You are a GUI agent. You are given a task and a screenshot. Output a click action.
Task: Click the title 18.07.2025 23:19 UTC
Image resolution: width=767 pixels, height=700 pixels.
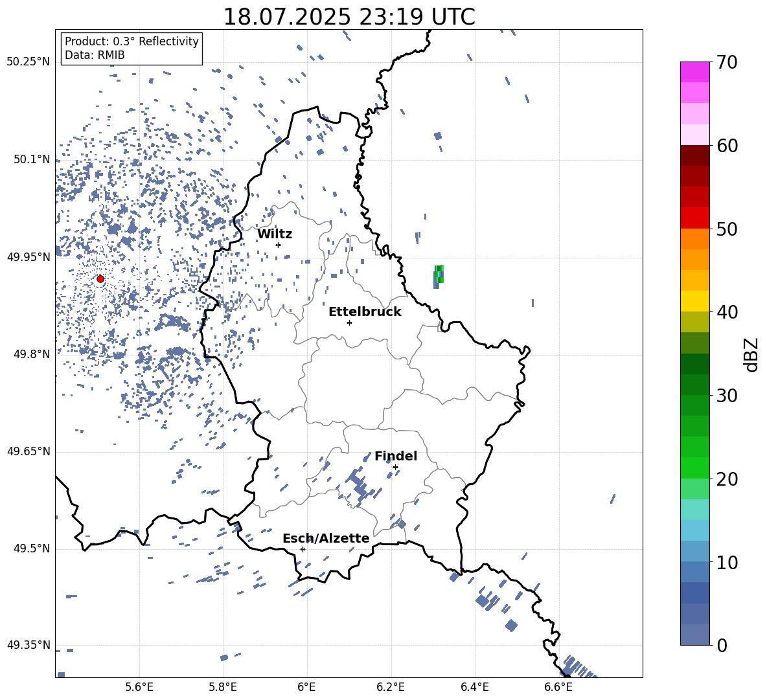pyautogui.click(x=349, y=17)
